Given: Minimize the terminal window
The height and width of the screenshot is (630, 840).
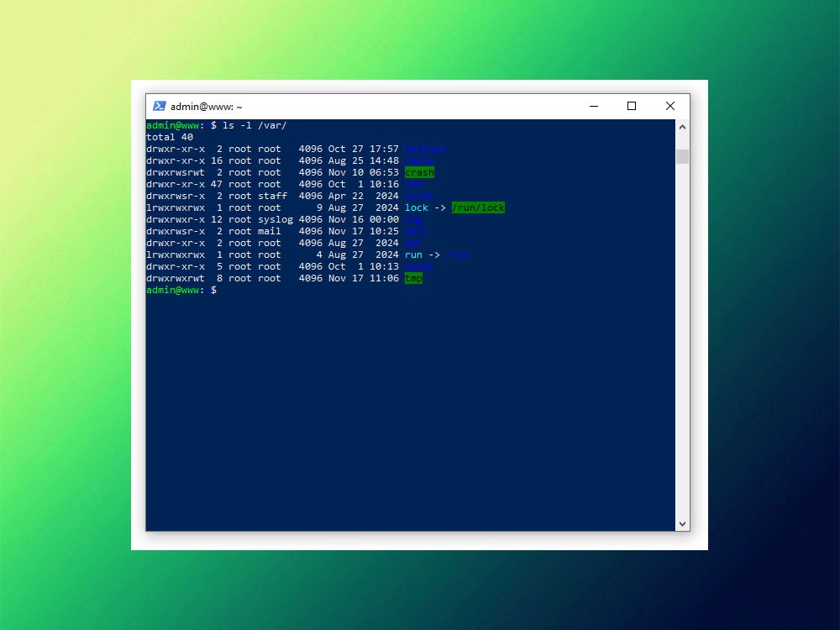Looking at the screenshot, I should (x=594, y=107).
